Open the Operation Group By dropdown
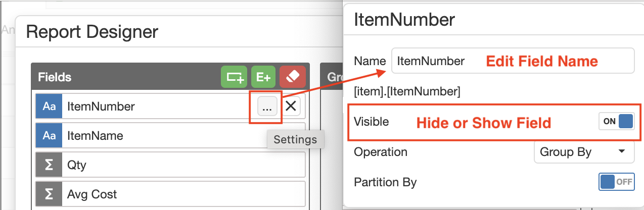 [584, 152]
